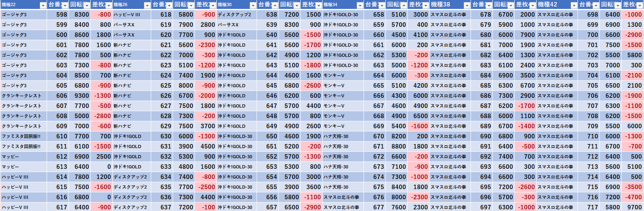Select スマスロ北斗の拳 cell for machine 713

pyautogui.click(x=557, y=167)
